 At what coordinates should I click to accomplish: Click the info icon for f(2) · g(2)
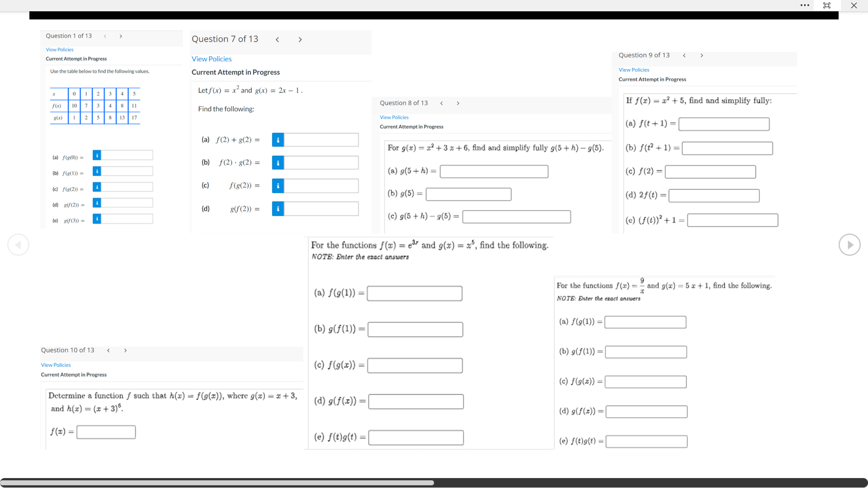278,163
